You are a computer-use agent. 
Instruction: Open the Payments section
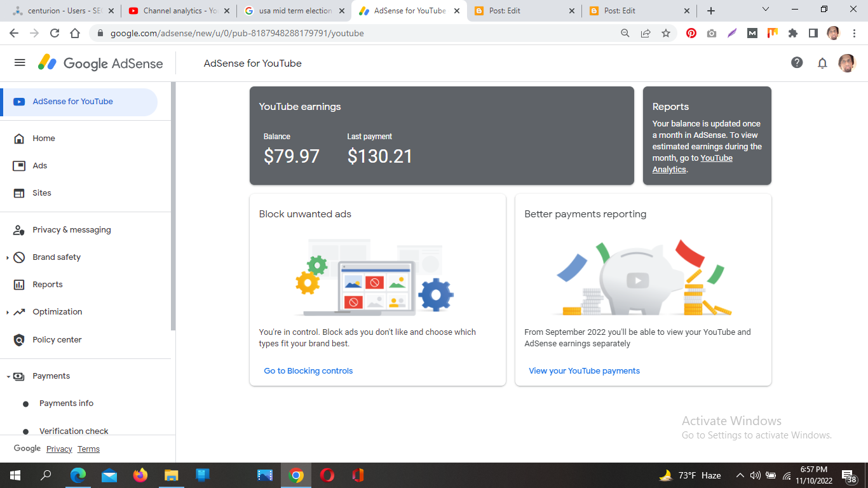tap(51, 376)
